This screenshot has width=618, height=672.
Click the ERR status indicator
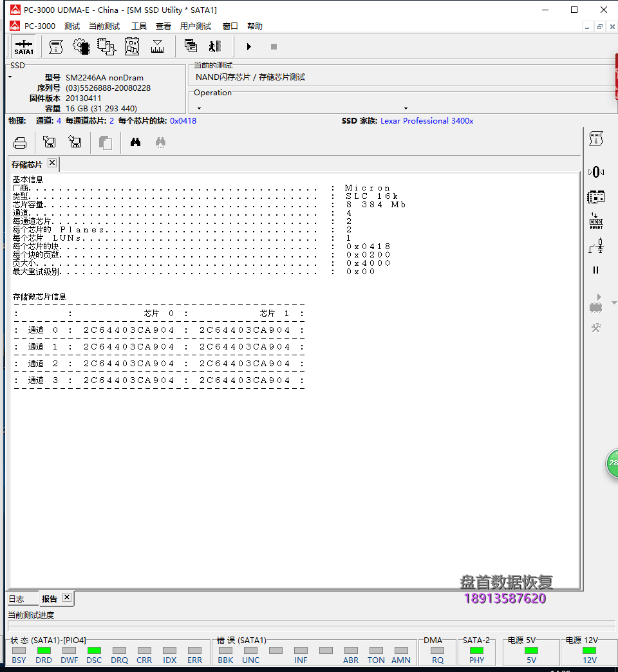(x=194, y=651)
